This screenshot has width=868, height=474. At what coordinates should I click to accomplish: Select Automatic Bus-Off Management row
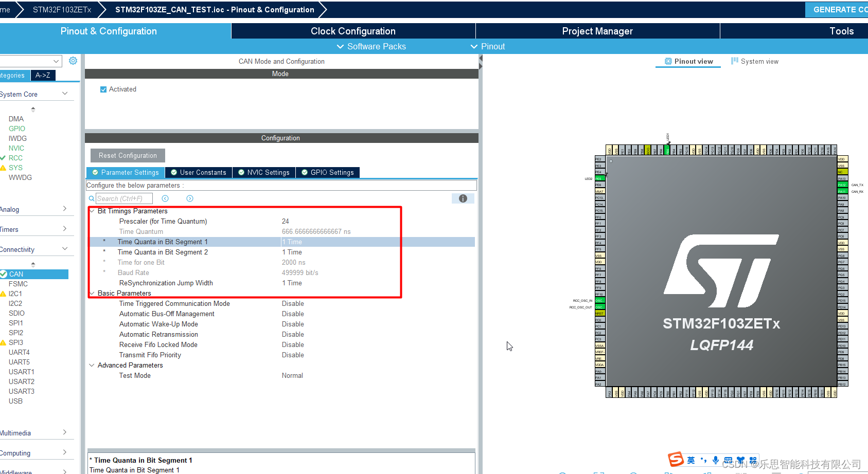click(x=282, y=314)
